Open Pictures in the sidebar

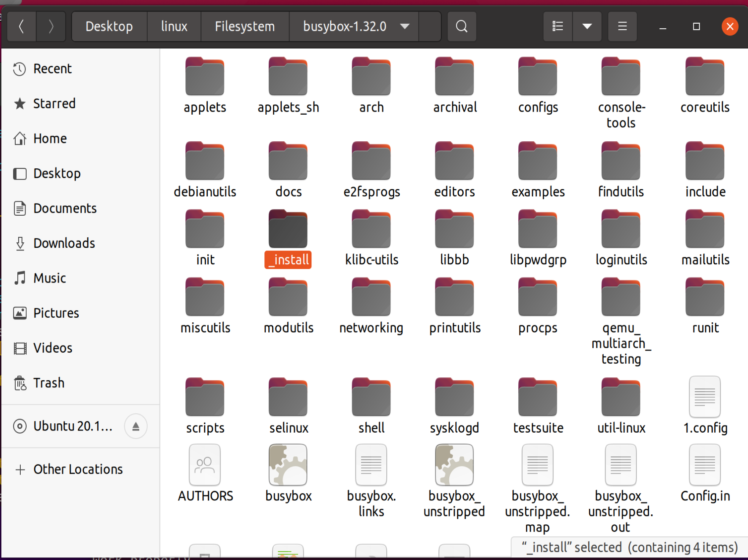click(x=80, y=313)
